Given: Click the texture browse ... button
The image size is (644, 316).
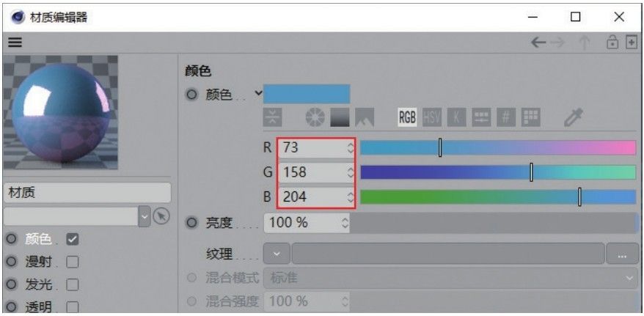Looking at the screenshot, I should [622, 254].
